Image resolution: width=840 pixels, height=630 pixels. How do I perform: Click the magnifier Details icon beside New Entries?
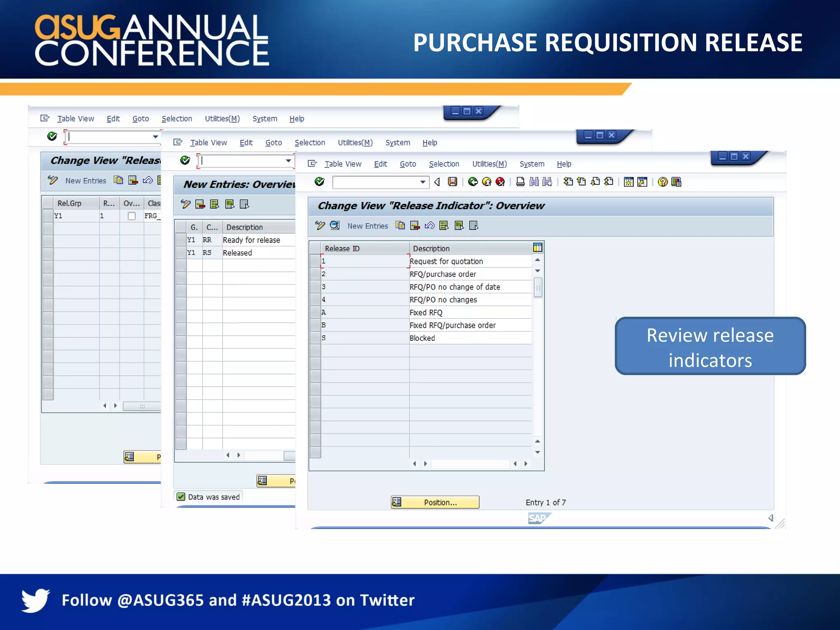335,226
